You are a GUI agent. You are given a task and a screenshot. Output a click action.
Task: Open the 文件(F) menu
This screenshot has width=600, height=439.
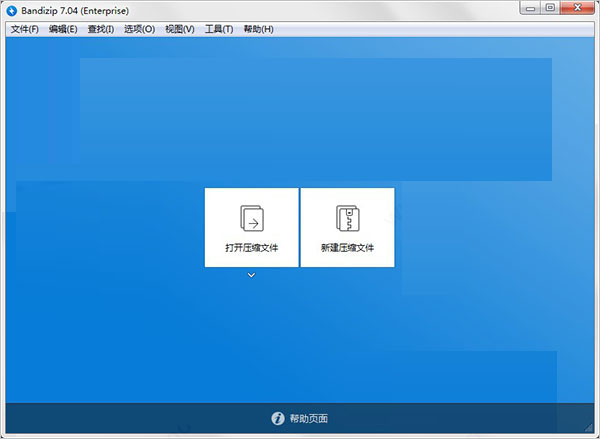[x=24, y=29]
